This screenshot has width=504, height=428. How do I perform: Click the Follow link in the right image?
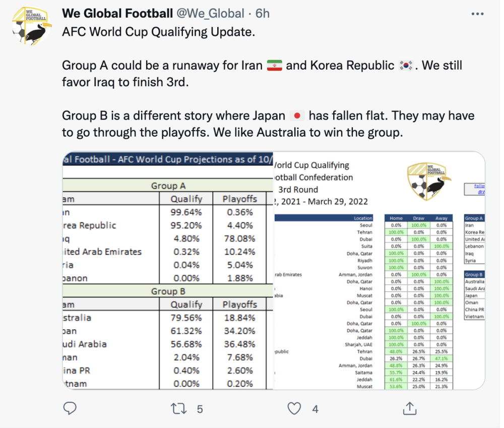pos(480,186)
